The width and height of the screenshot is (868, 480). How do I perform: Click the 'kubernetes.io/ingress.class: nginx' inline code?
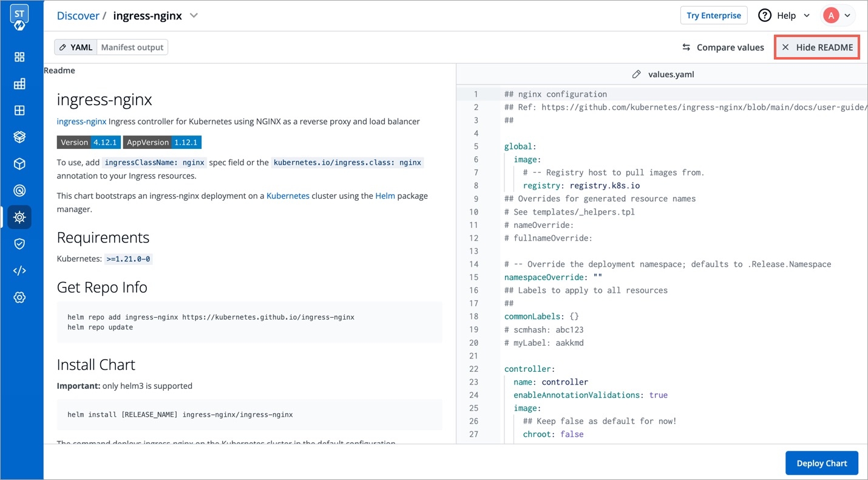point(347,163)
